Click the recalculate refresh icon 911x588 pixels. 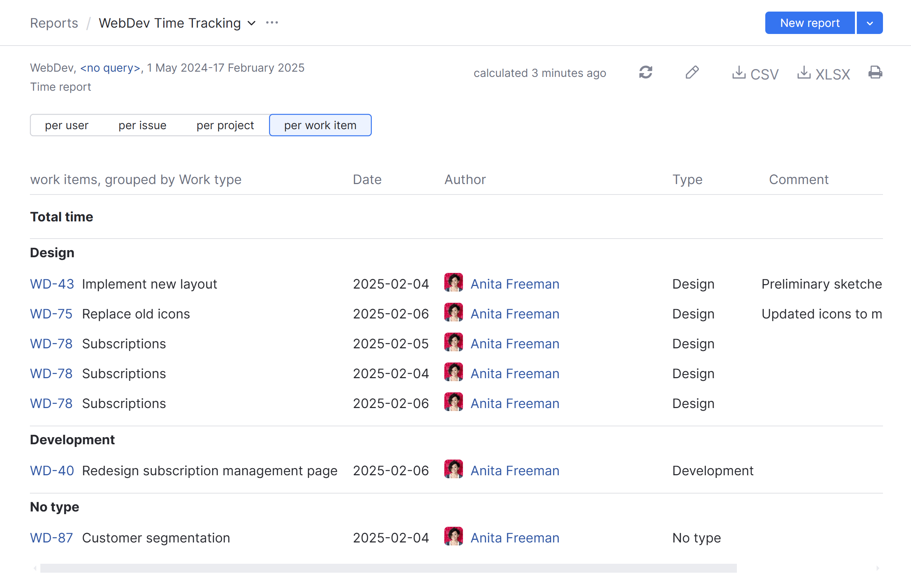click(x=645, y=72)
